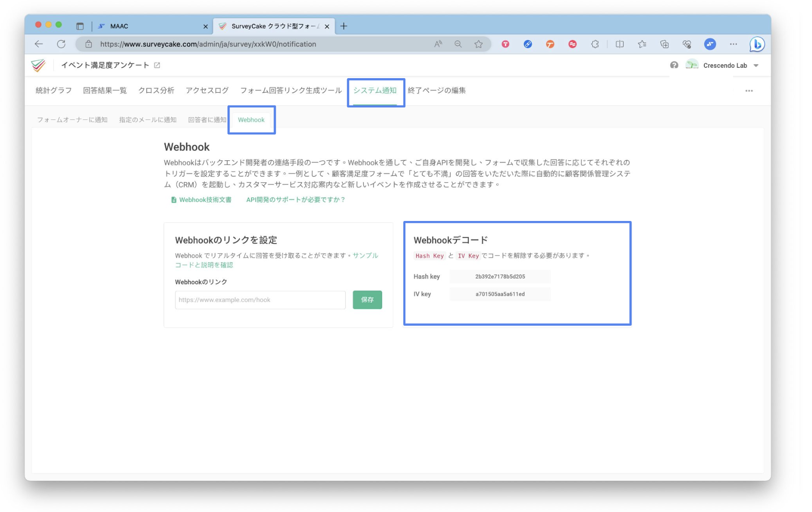Open survey in new window icon
The width and height of the screenshot is (812, 512).
tap(157, 65)
